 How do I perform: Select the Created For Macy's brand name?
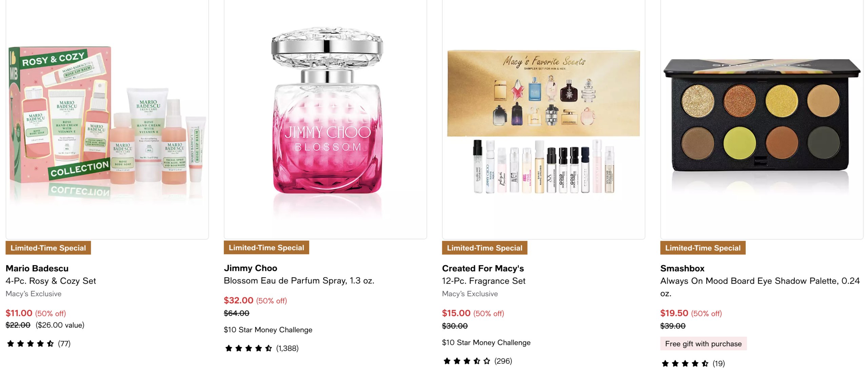pyautogui.click(x=482, y=268)
